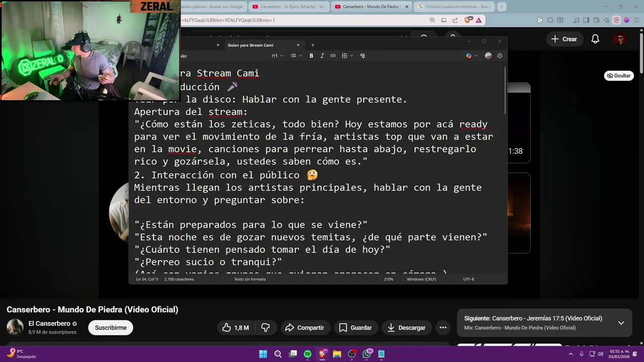Click Texto sin formato in status bar

tap(250, 279)
